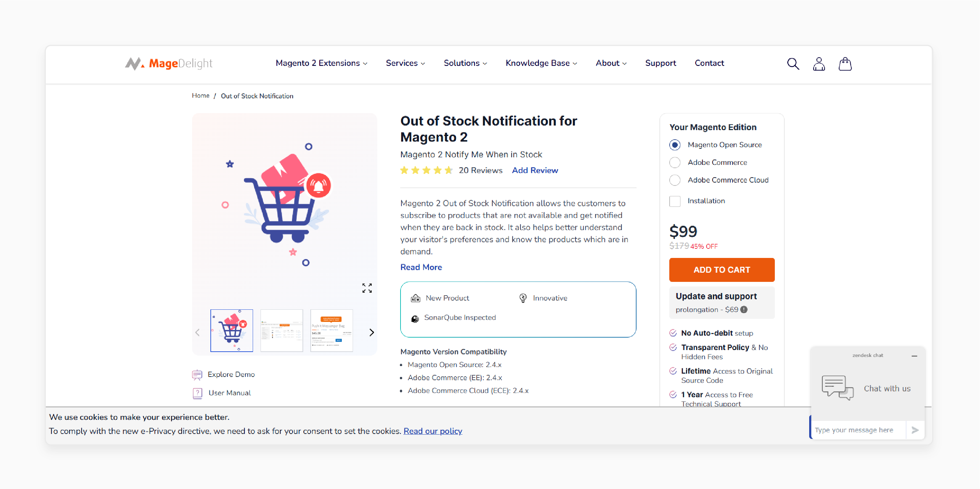This screenshot has height=489, width=980.
Task: Open the search magnifier icon
Action: [793, 64]
